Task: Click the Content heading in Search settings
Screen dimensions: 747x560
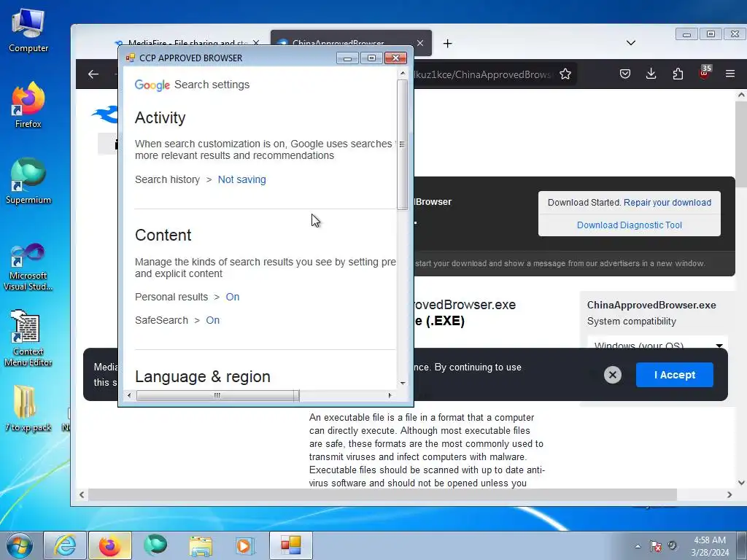Action: pos(163,236)
